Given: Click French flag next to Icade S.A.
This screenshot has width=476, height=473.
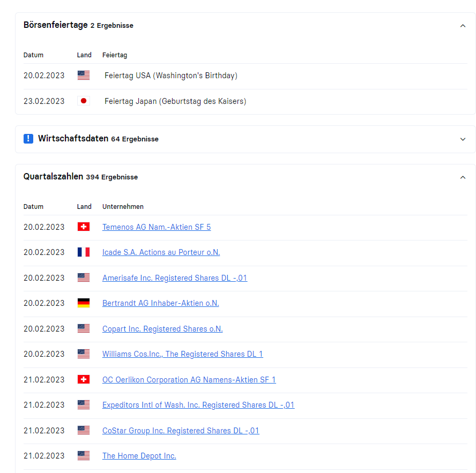Looking at the screenshot, I should 84,252.
